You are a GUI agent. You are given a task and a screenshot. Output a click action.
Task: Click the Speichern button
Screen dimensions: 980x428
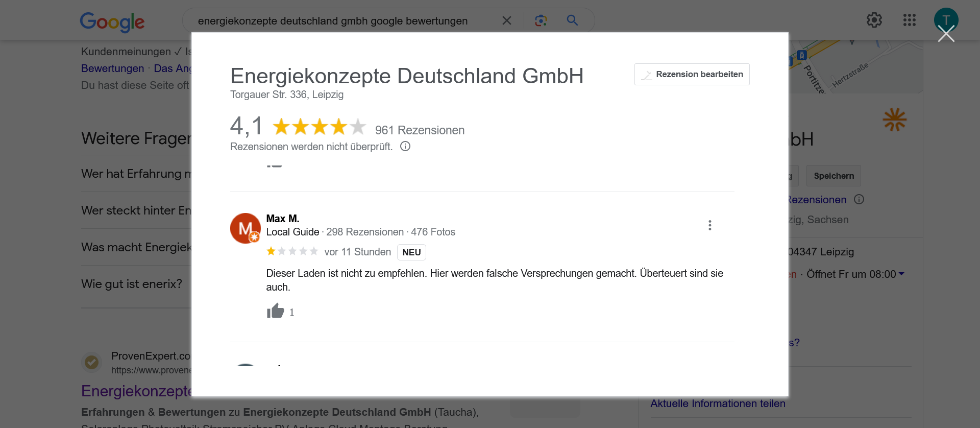click(x=833, y=176)
